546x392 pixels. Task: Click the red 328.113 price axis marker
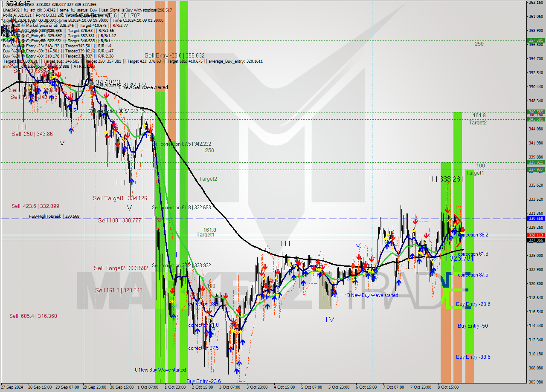[x=536, y=235]
